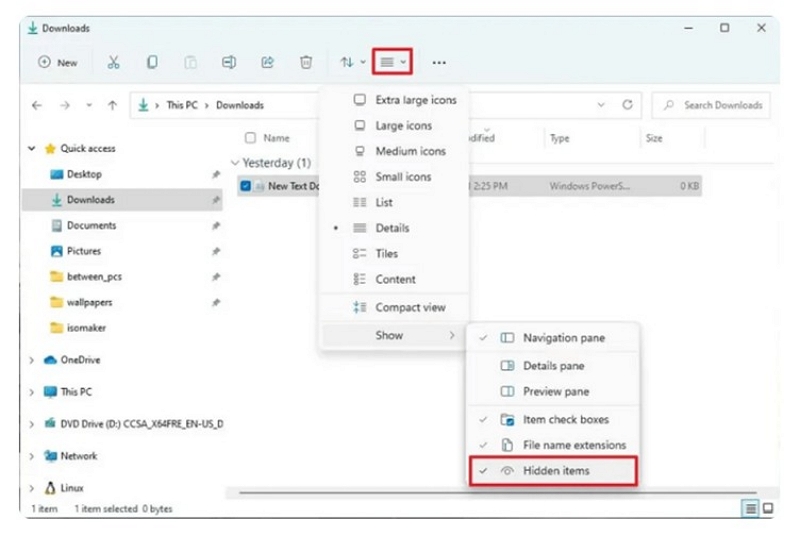Go forward with the right arrow
Image resolution: width=800 pixels, height=536 pixels.
click(65, 106)
